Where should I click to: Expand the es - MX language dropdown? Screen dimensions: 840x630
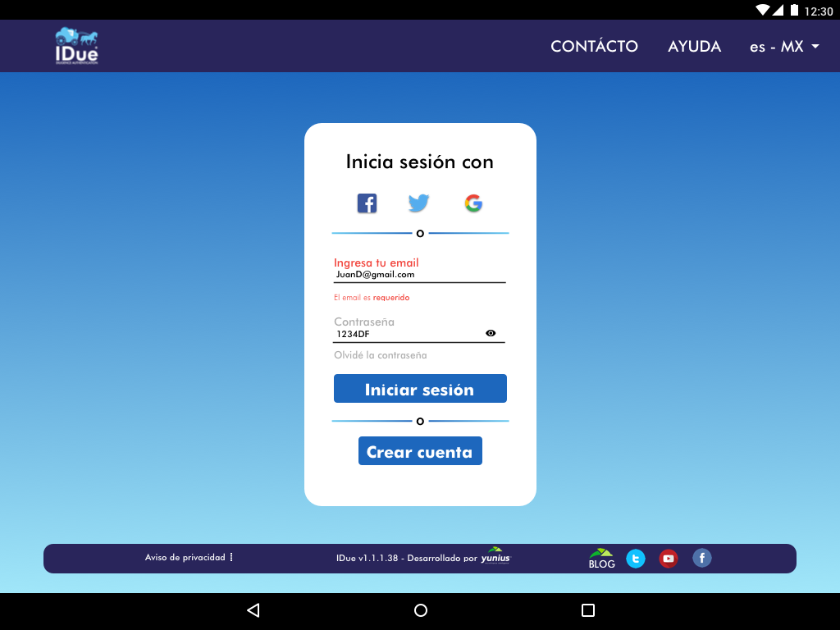pos(784,47)
